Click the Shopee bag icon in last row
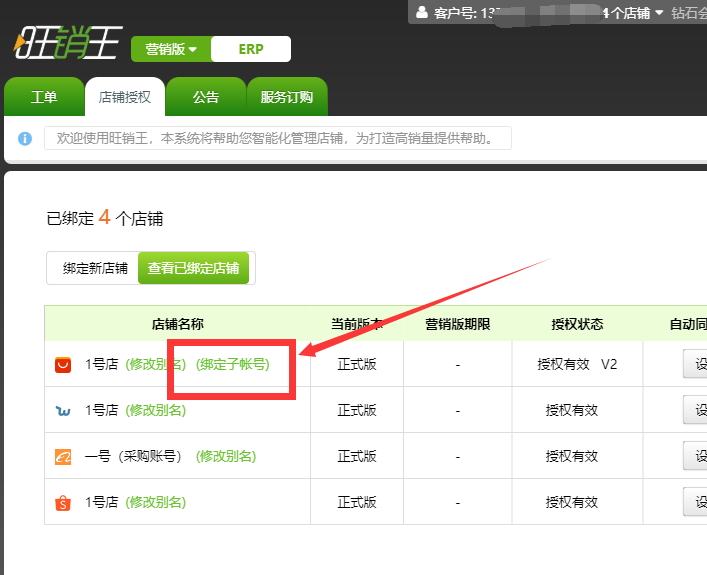The width and height of the screenshot is (707, 575). [63, 502]
